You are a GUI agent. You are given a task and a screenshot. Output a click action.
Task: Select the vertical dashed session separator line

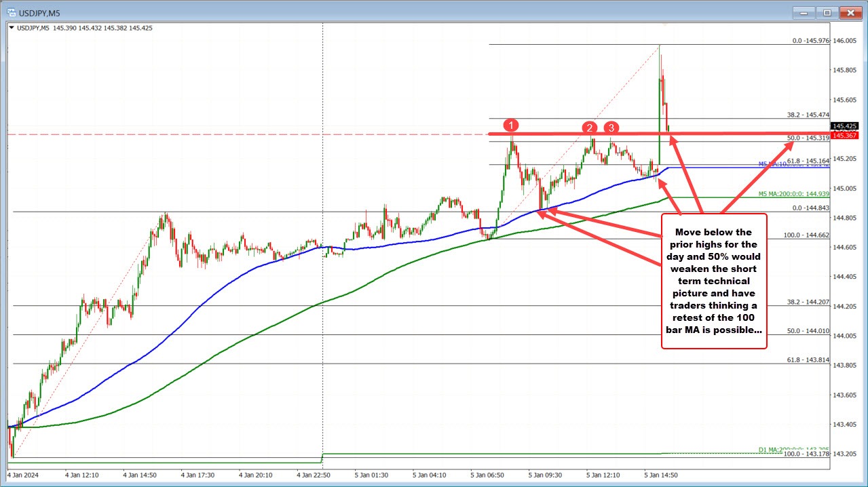coord(322,271)
